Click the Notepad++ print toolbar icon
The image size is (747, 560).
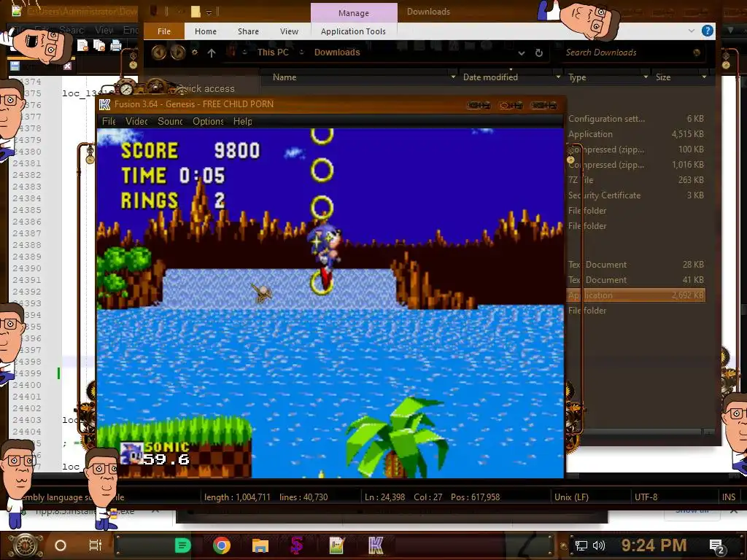point(116,46)
